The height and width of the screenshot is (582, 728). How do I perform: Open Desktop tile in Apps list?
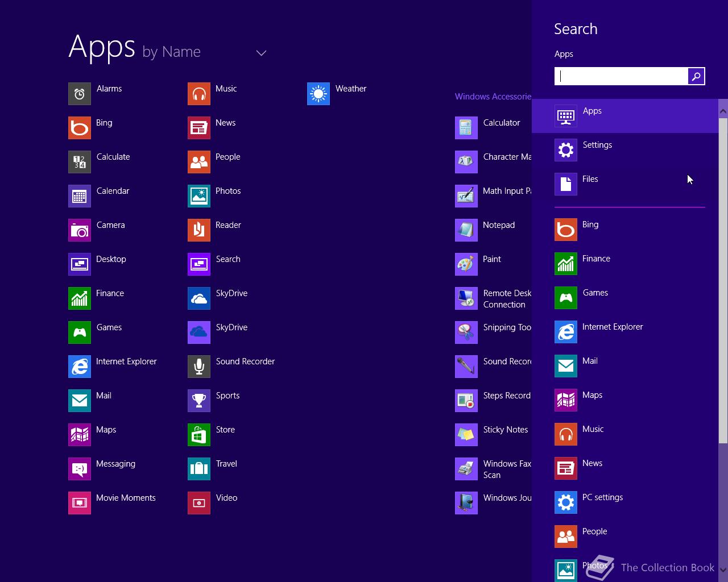(80, 264)
